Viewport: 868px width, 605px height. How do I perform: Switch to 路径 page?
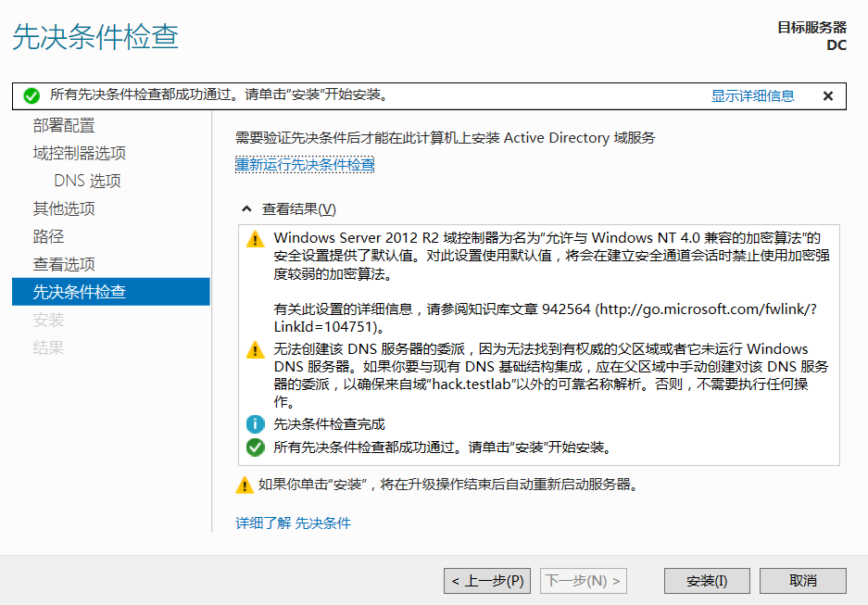[x=48, y=237]
